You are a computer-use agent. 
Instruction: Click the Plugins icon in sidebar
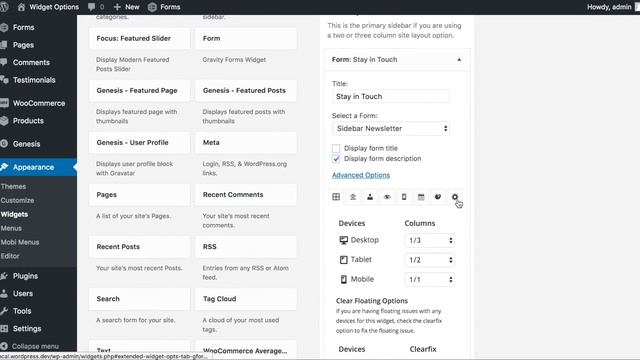coord(4,276)
